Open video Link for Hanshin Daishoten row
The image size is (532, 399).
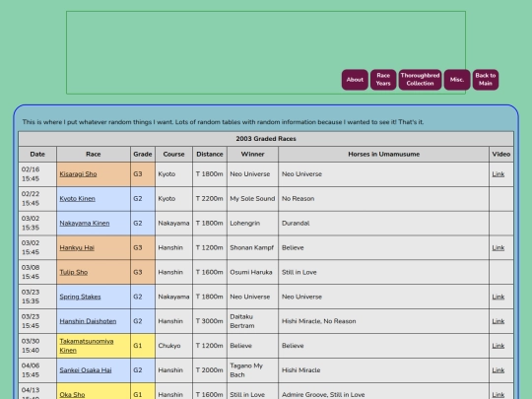(x=499, y=321)
